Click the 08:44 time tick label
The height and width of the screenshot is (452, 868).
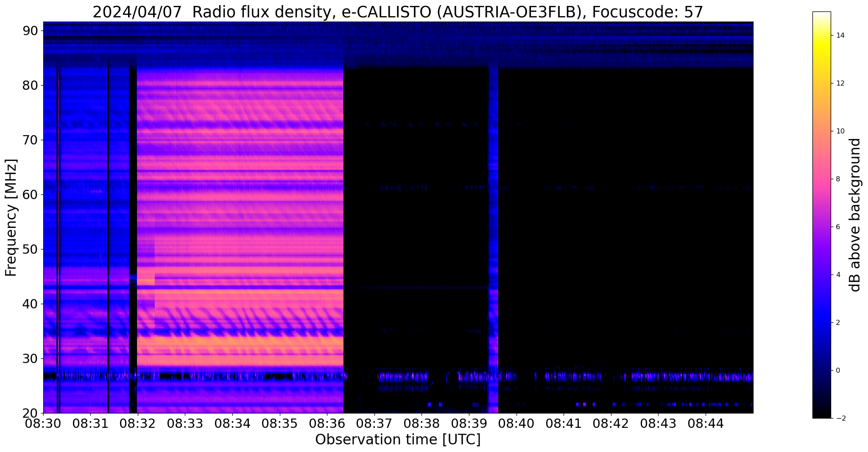pos(706,423)
